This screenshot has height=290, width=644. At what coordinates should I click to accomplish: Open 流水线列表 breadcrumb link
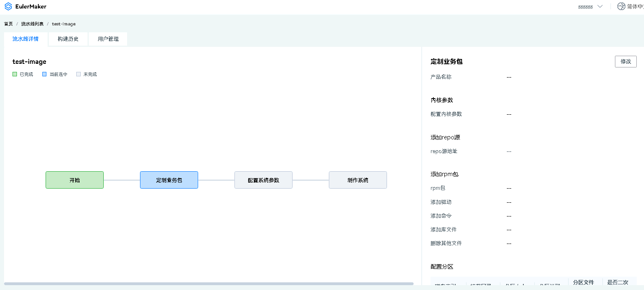[32, 24]
